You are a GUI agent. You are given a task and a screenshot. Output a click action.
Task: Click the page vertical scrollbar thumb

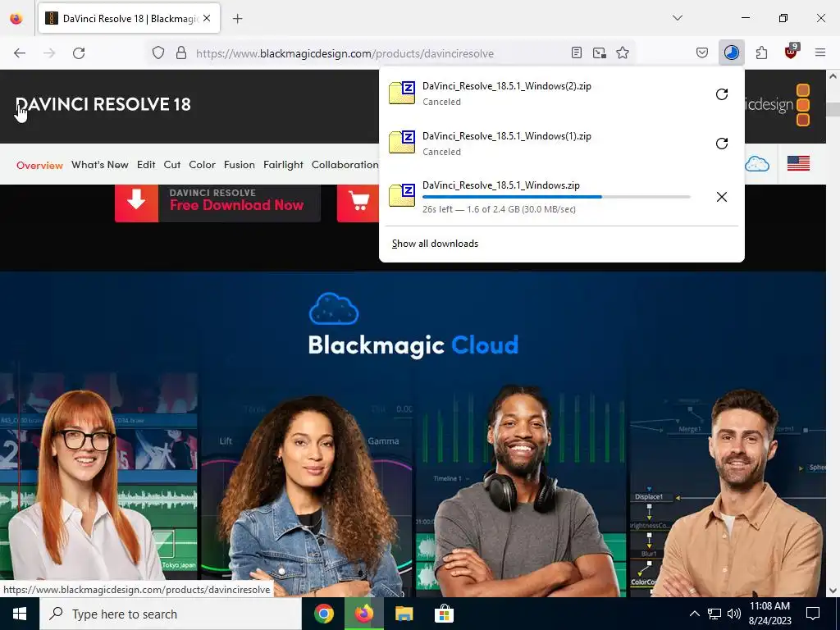pyautogui.click(x=833, y=109)
